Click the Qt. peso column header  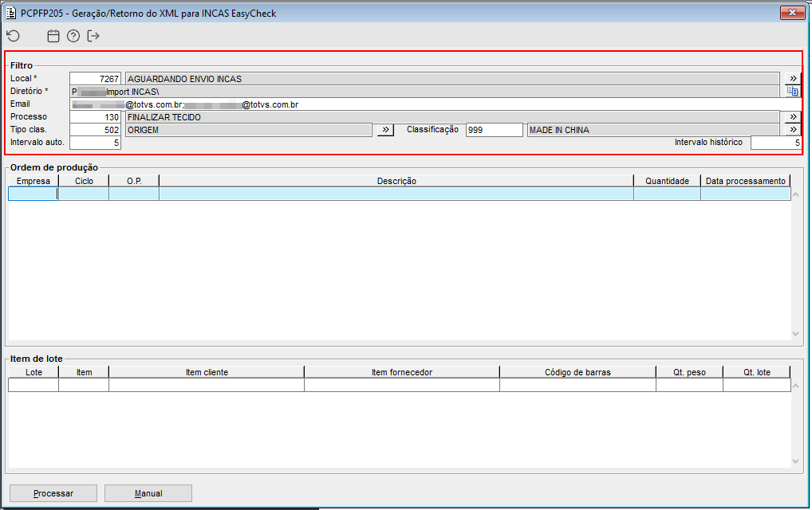(689, 372)
